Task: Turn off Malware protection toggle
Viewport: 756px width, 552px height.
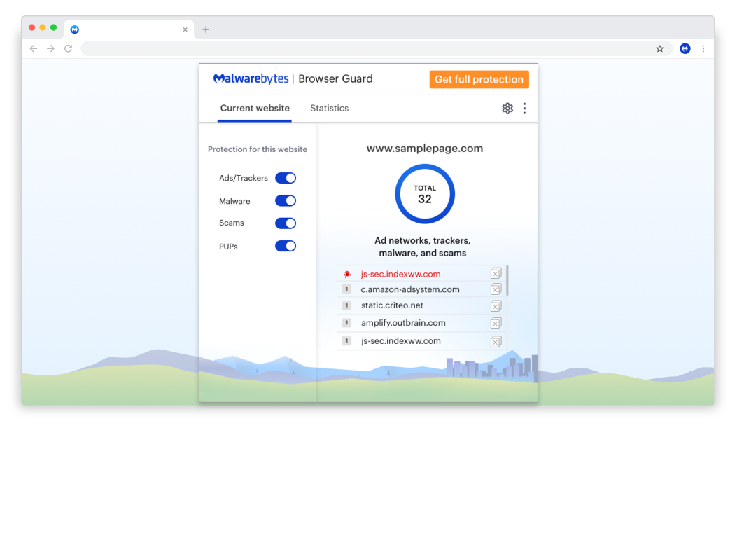Action: click(x=286, y=201)
